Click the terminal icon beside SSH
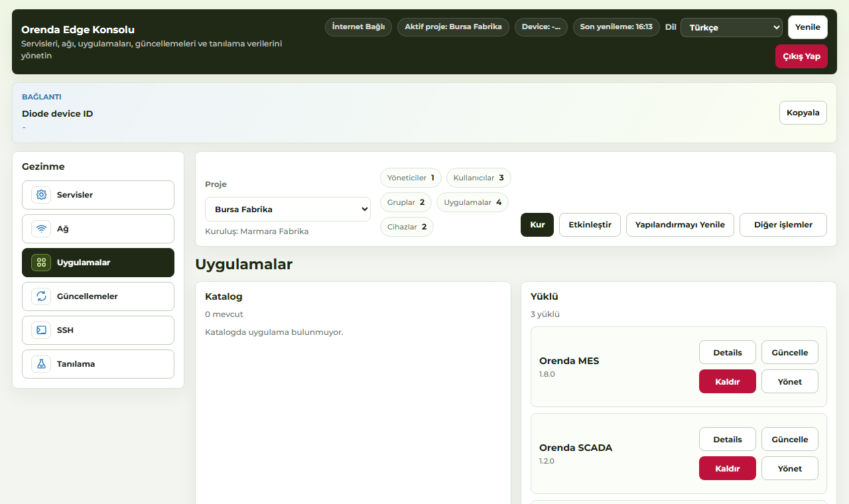Screen dimensions: 849x504 (41, 330)
